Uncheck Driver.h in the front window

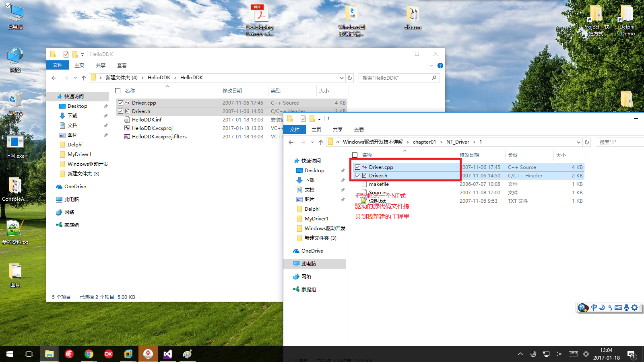tap(357, 175)
